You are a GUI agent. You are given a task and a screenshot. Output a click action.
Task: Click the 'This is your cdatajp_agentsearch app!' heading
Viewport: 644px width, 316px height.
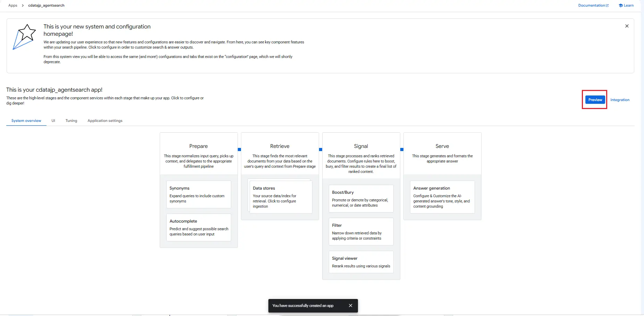click(55, 90)
